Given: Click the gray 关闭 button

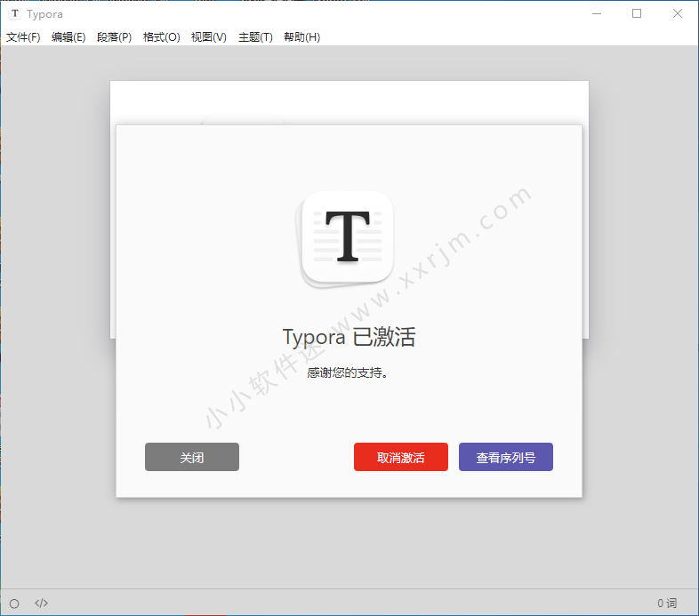Looking at the screenshot, I should (192, 457).
